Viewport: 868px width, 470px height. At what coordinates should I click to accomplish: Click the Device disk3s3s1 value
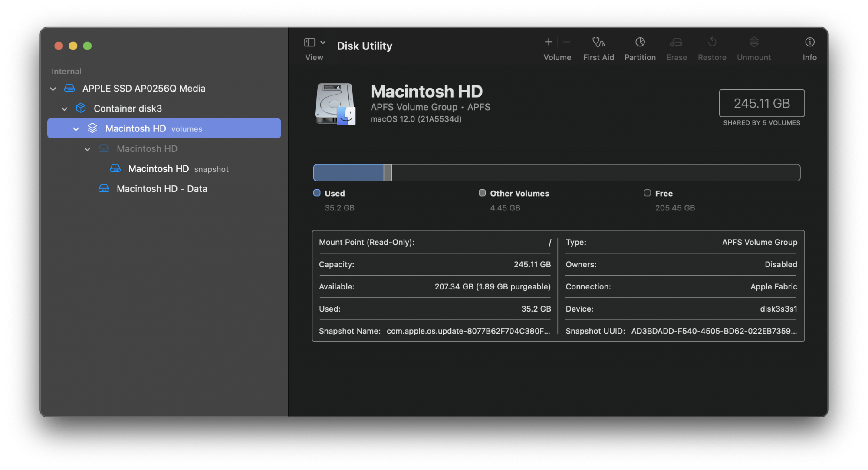tap(779, 309)
